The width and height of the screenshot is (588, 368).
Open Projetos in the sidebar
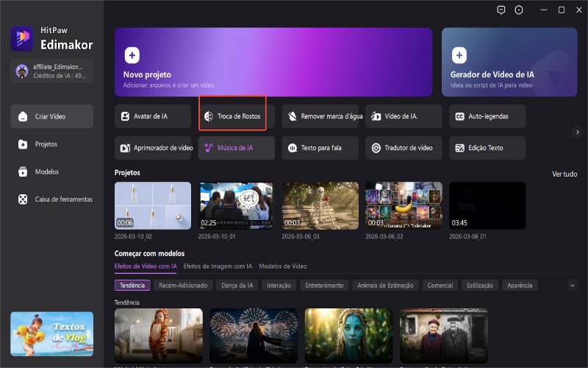click(51, 144)
